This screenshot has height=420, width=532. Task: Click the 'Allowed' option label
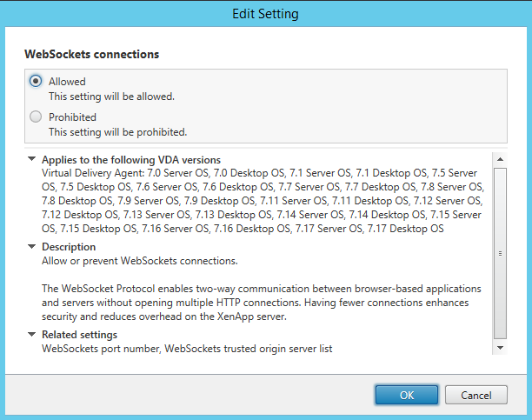coord(67,82)
